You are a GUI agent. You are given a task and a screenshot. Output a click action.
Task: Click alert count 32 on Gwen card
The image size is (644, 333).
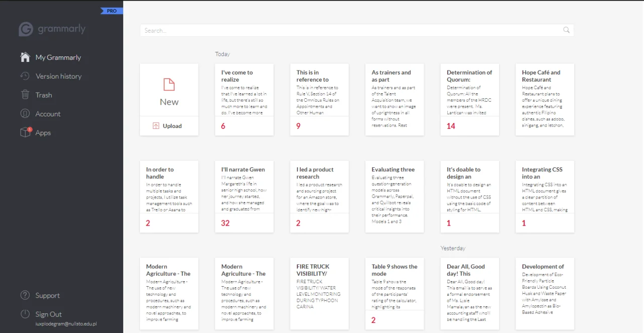[225, 223]
